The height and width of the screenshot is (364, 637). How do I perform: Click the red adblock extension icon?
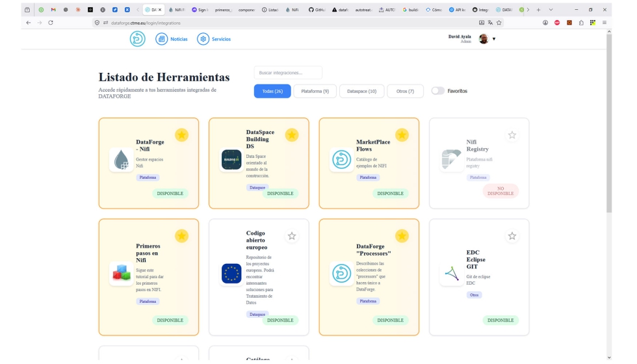pos(557,23)
